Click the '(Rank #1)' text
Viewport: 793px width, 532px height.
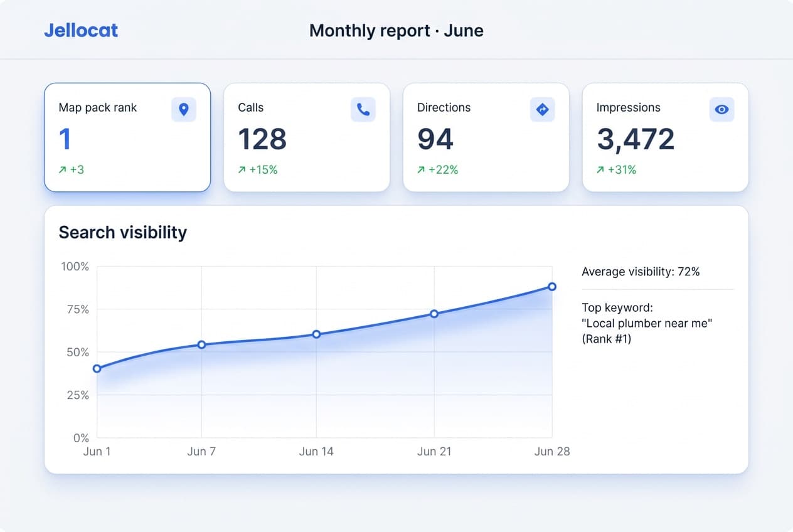point(606,339)
